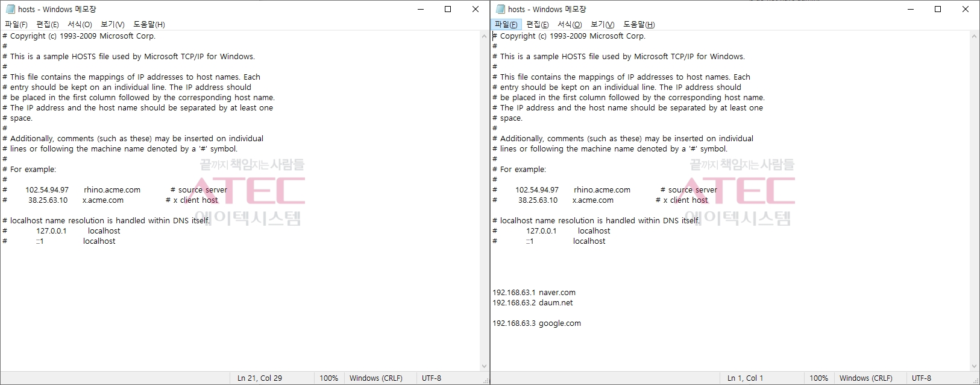The height and width of the screenshot is (385, 980).
Task: Click 'This is a sample HOSTS file' line, right window
Action: [619, 57]
